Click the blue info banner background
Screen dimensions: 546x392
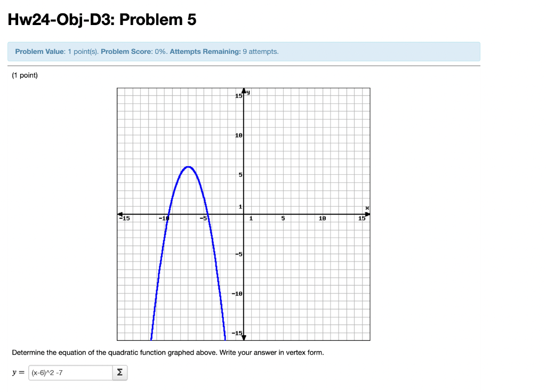pyautogui.click(x=373, y=52)
